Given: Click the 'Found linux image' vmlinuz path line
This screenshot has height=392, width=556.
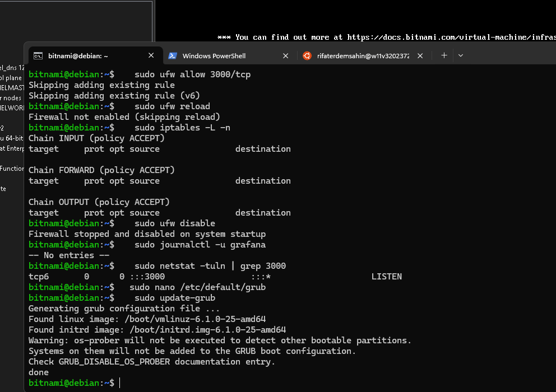Looking at the screenshot, I should (x=147, y=319).
